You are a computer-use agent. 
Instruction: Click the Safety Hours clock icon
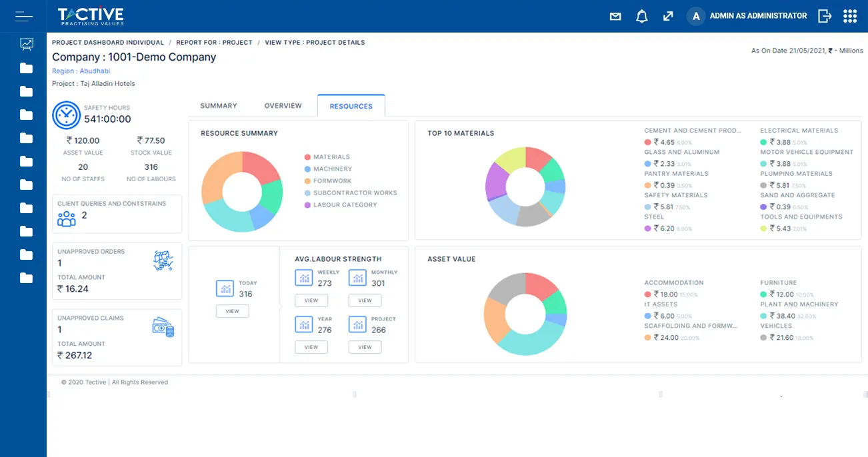pyautogui.click(x=67, y=115)
